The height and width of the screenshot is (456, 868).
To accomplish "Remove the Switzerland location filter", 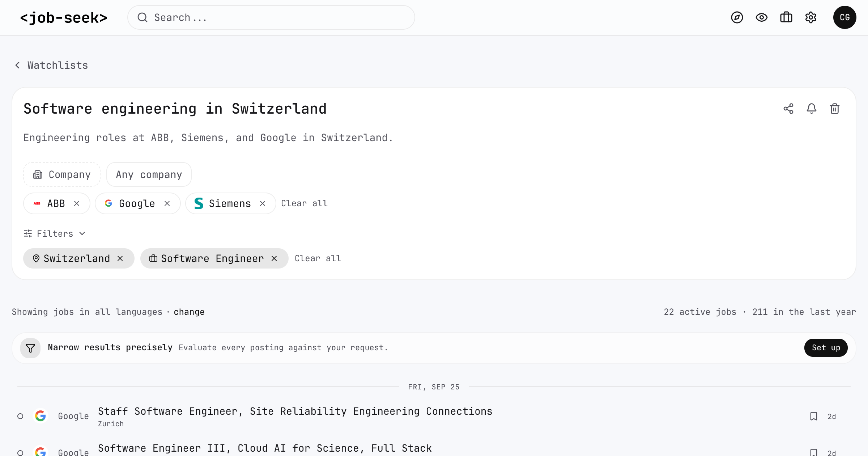I will [120, 258].
